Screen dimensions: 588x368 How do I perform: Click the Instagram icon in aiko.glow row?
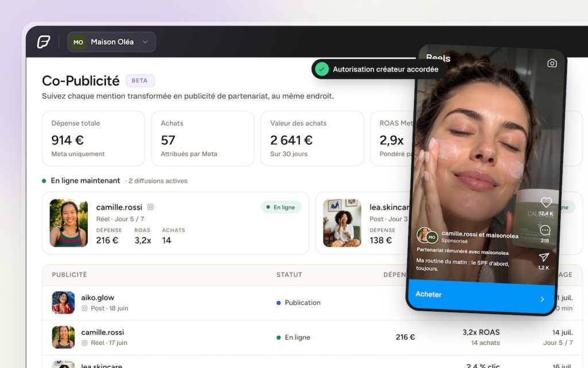(x=84, y=308)
